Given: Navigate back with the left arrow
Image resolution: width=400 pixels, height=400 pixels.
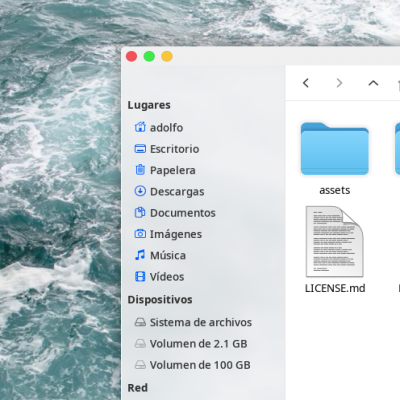Looking at the screenshot, I should tap(306, 83).
